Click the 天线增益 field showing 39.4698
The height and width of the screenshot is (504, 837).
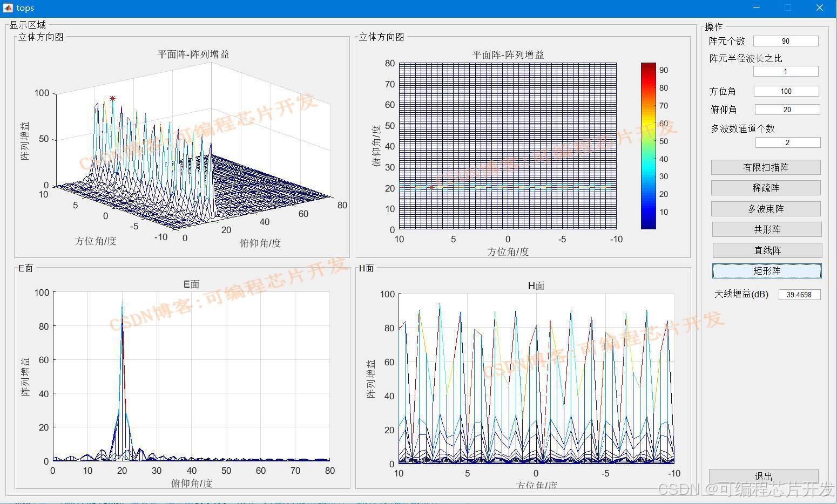(x=799, y=295)
